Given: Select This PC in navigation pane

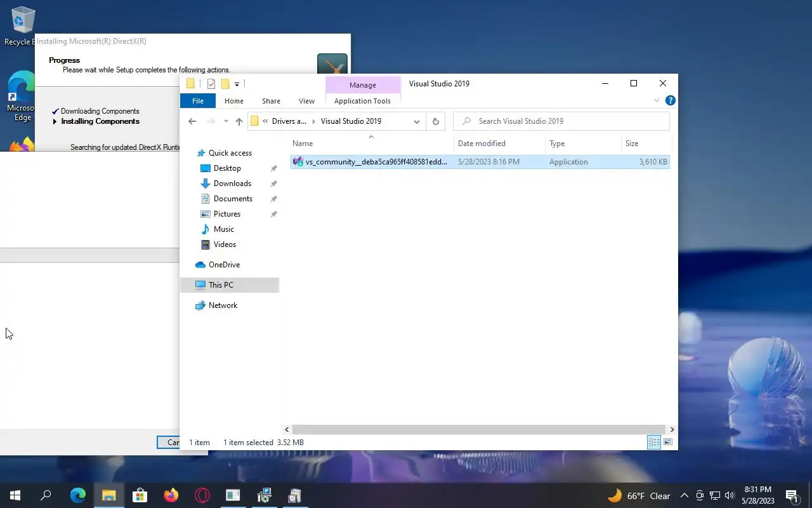Looking at the screenshot, I should [230, 285].
